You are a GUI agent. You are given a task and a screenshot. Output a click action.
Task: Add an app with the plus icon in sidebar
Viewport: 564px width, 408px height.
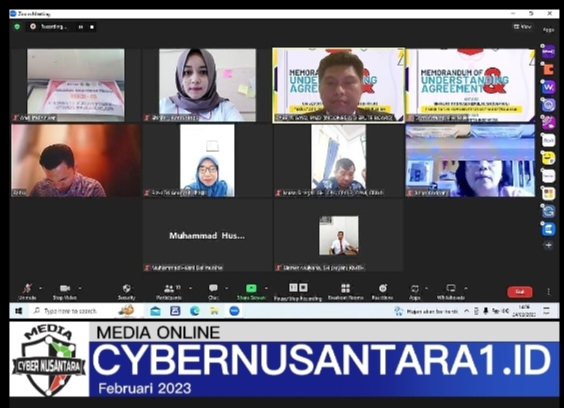coord(549,245)
